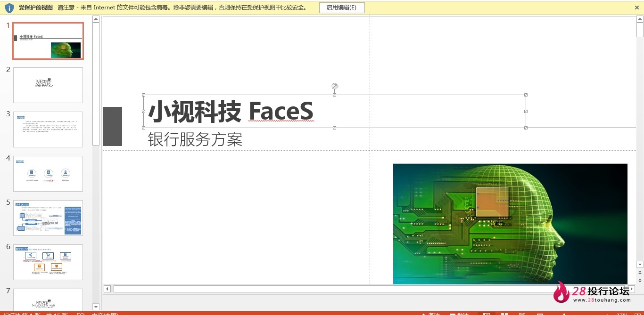Click the slide area vertical scrollbar thumb
644x315 pixels.
pos(640,30)
